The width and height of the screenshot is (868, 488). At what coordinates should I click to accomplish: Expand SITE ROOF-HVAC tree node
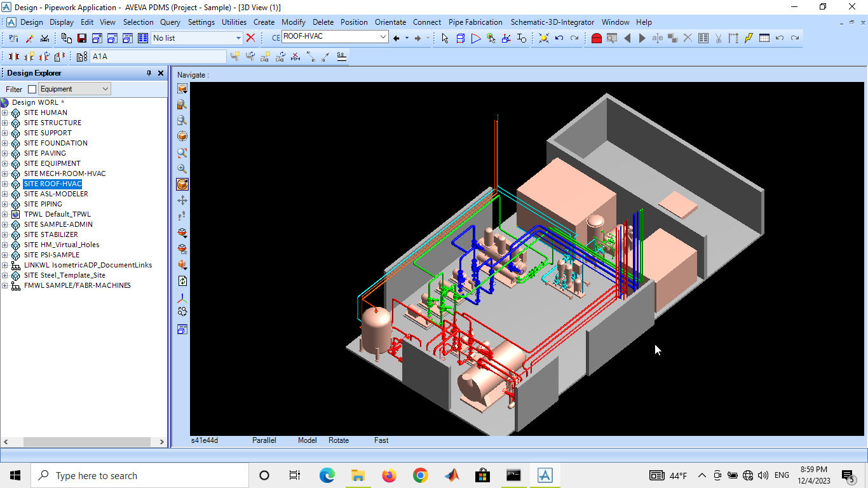[5, 184]
